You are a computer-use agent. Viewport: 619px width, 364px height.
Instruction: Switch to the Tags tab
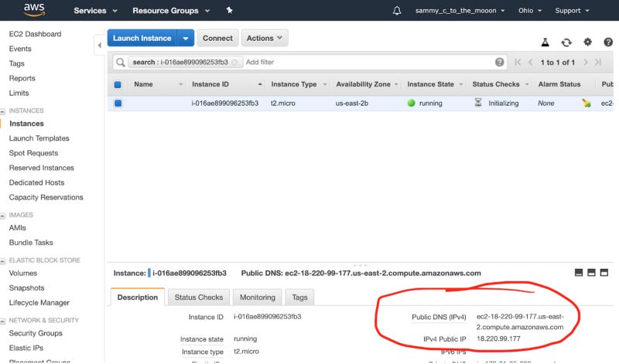tap(299, 298)
